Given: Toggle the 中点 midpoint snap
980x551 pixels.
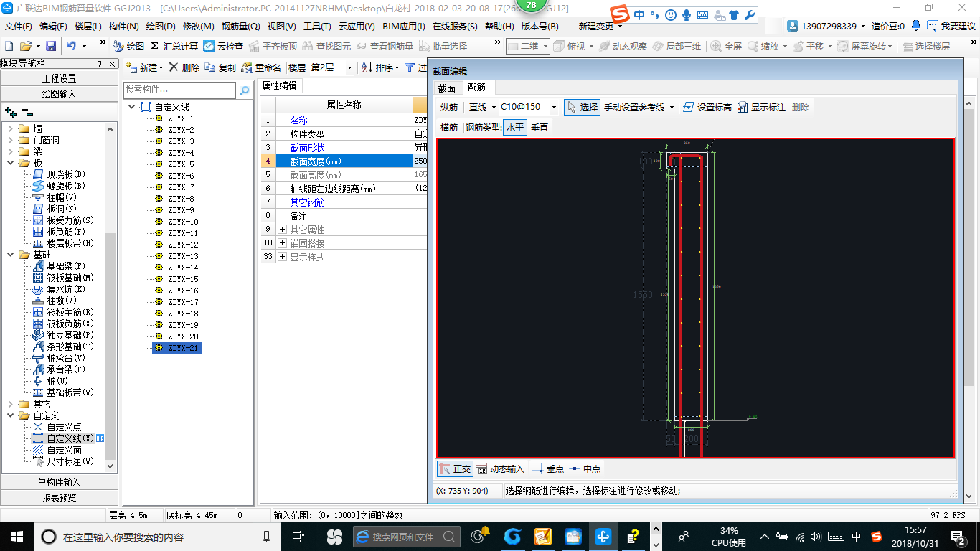Looking at the screenshot, I should pyautogui.click(x=585, y=468).
